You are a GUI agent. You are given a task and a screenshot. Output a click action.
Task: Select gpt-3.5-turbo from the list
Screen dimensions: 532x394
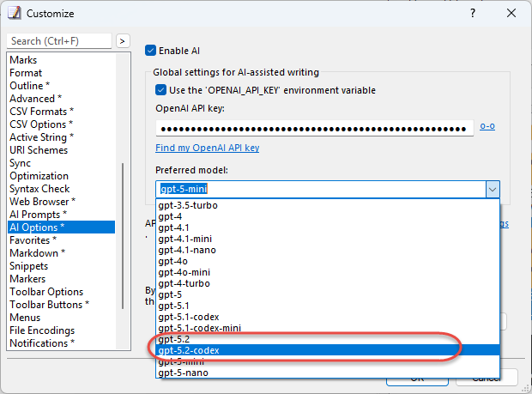pyautogui.click(x=328, y=205)
